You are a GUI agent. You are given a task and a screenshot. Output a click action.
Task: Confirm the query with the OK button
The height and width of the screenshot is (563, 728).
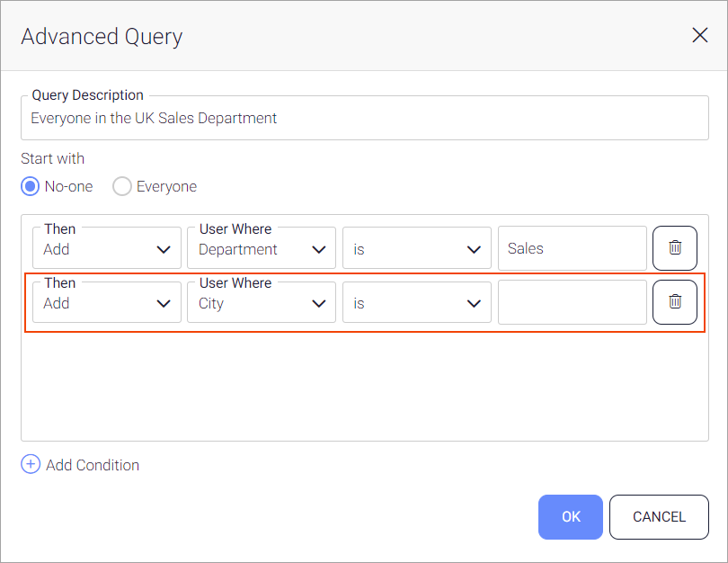pos(571,516)
